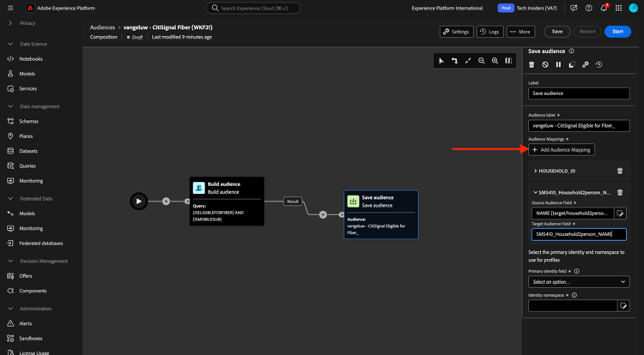
Task: Delete the HOUSEHOLD_ID mapping
Action: coord(620,171)
